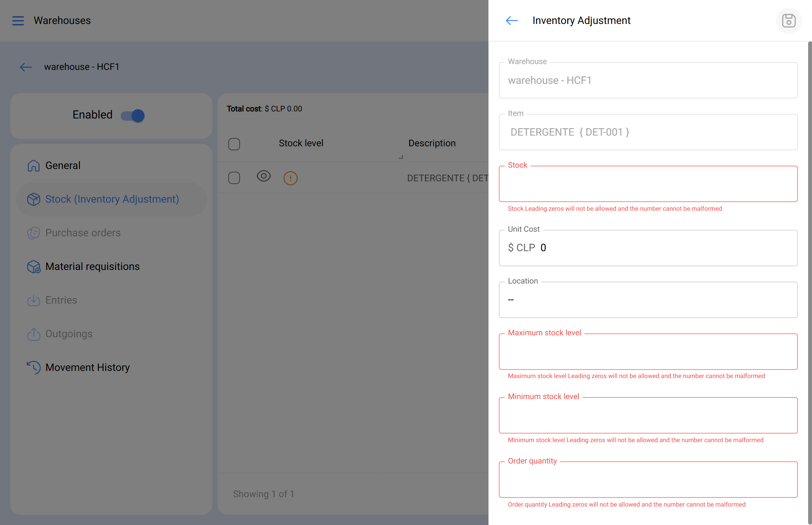Toggle the Enabled switch off
Image resolution: width=812 pixels, height=525 pixels.
pos(133,116)
